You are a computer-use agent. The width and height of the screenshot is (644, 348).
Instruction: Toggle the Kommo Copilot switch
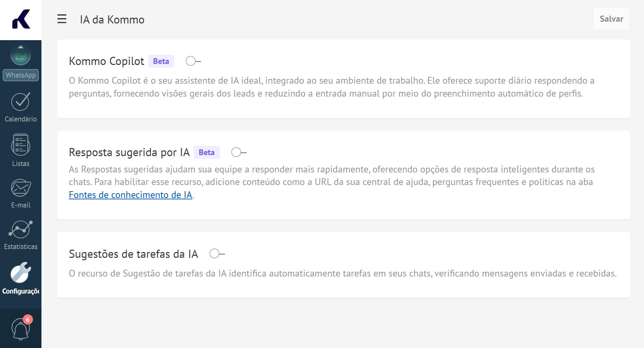tap(193, 61)
